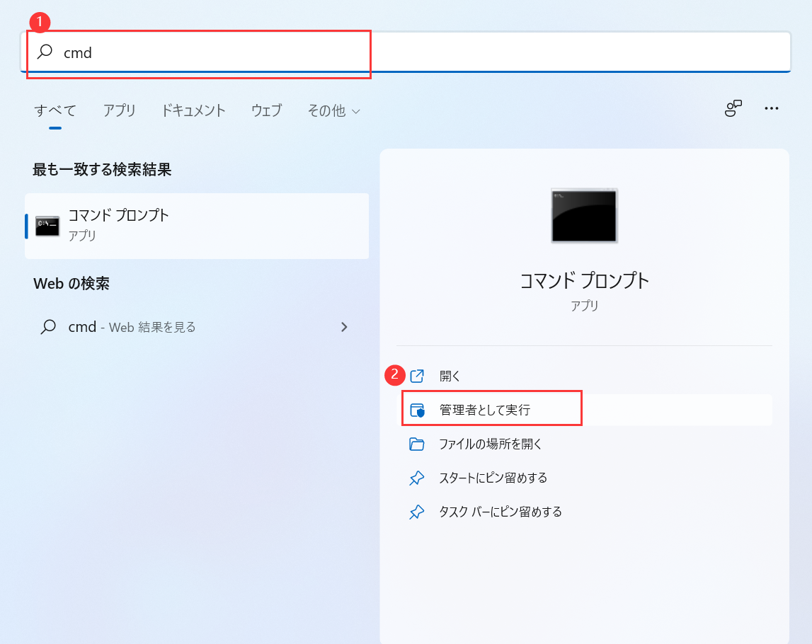Switch to the ウェブ tab

[266, 110]
